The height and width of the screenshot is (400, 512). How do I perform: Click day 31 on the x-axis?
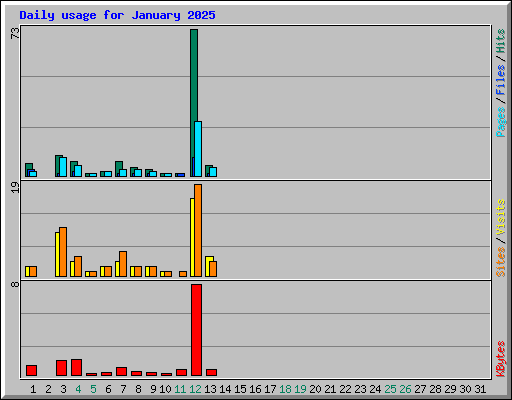click(x=480, y=389)
